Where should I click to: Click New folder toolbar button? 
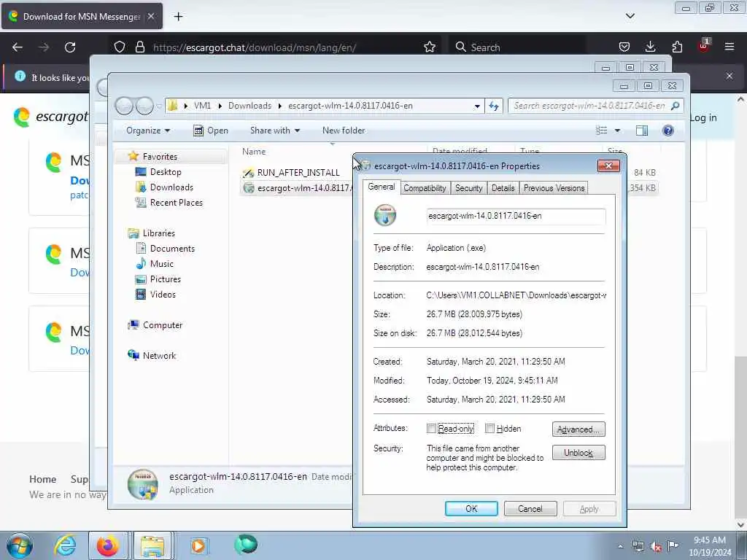tap(344, 131)
